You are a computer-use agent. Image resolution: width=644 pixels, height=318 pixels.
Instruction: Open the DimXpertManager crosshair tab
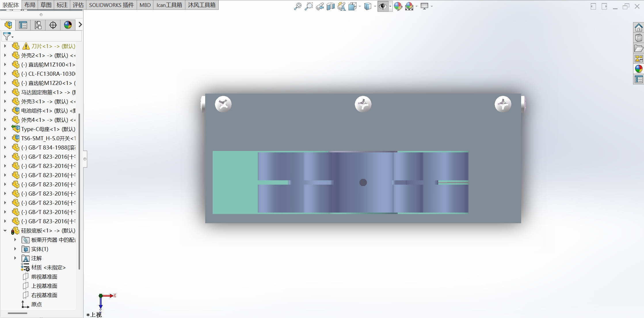(53, 25)
